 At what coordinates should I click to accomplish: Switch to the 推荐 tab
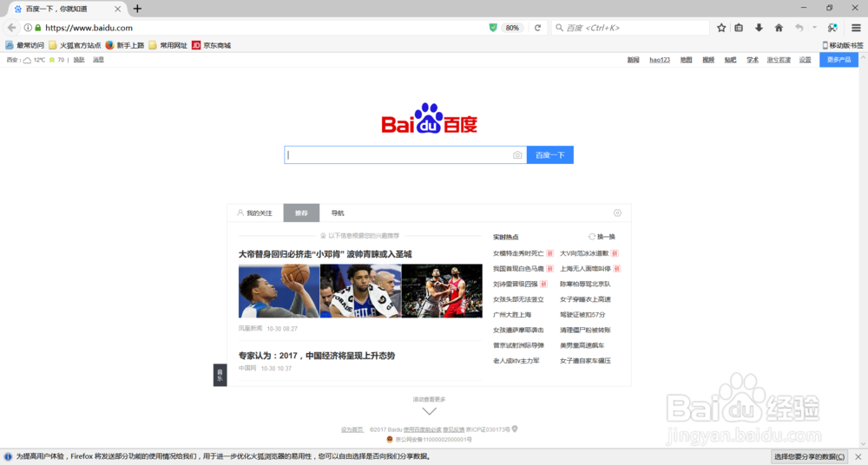click(301, 213)
